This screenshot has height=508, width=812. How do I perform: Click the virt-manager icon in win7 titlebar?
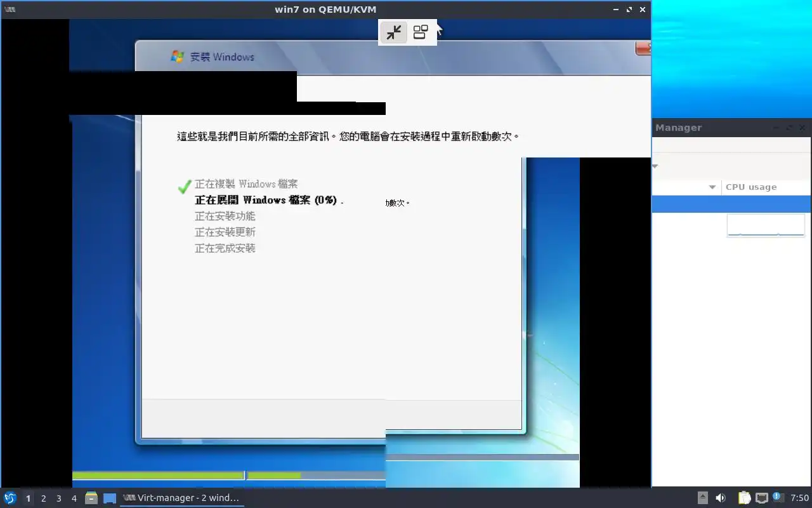click(x=10, y=10)
